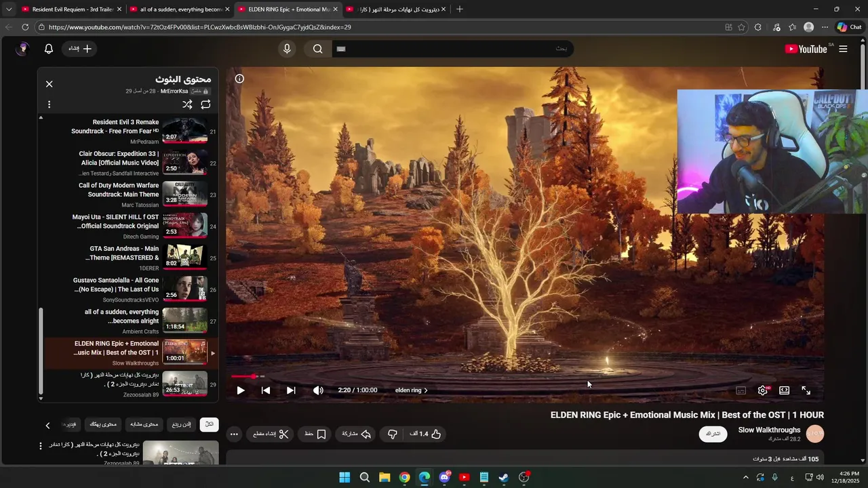This screenshot has height=488, width=868.
Task: Toggle shuffle for the playlist
Action: tap(187, 104)
